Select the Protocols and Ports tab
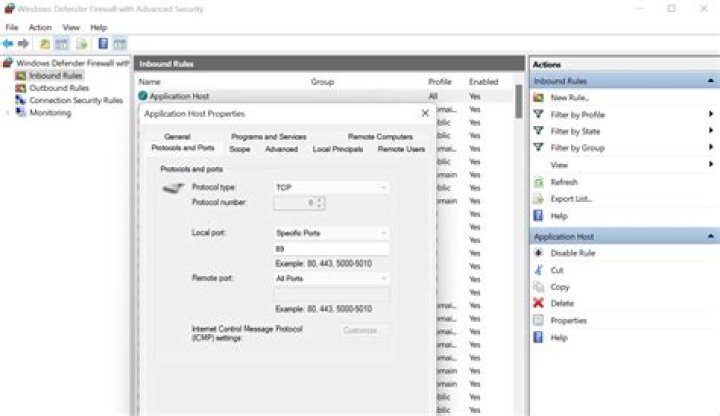Image resolution: width=720 pixels, height=416 pixels. click(183, 148)
